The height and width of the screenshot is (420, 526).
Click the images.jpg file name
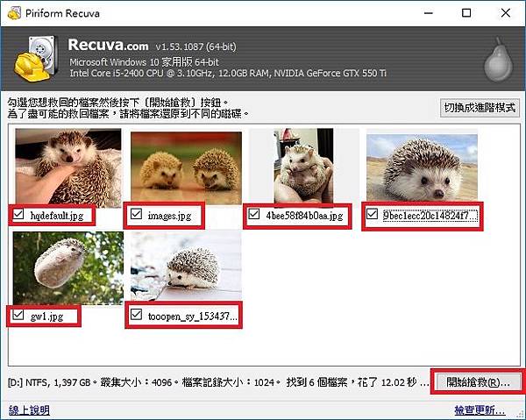[x=169, y=216]
